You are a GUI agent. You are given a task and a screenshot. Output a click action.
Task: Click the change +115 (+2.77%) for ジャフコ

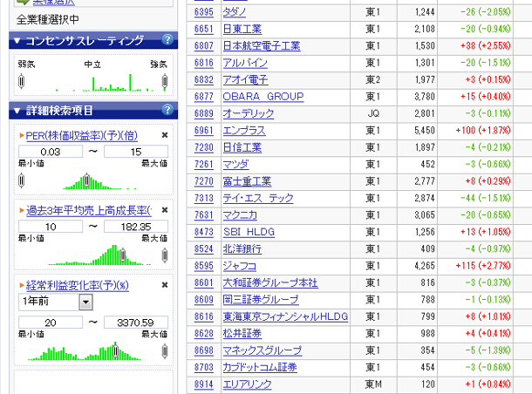click(483, 266)
